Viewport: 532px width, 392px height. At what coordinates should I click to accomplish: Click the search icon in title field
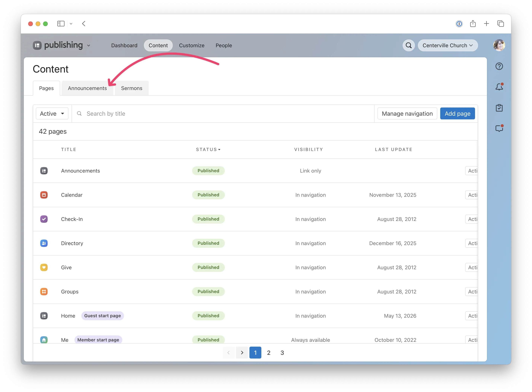79,114
